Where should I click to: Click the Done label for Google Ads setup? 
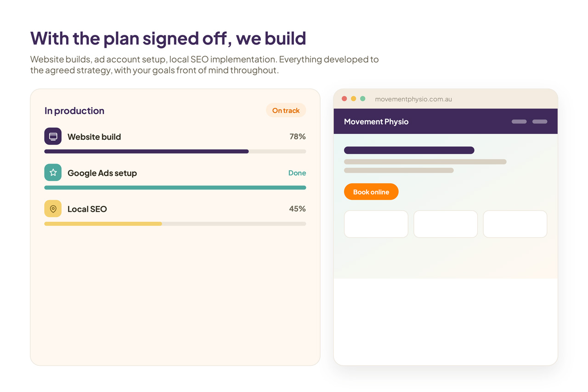point(297,173)
